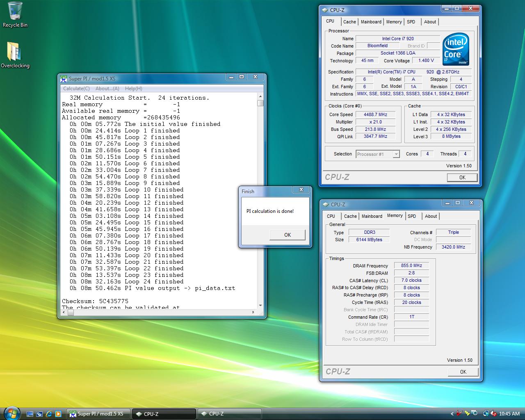Image resolution: width=525 pixels, height=420 pixels.
Task: Click OK in the Finish dialog
Action: [288, 235]
